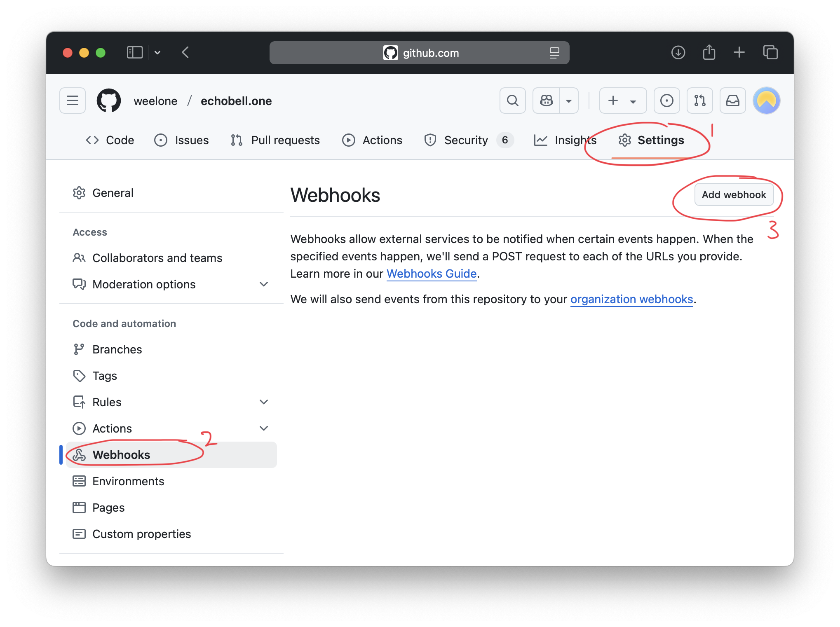Show Safari downloads
840x627 pixels.
pyautogui.click(x=678, y=52)
